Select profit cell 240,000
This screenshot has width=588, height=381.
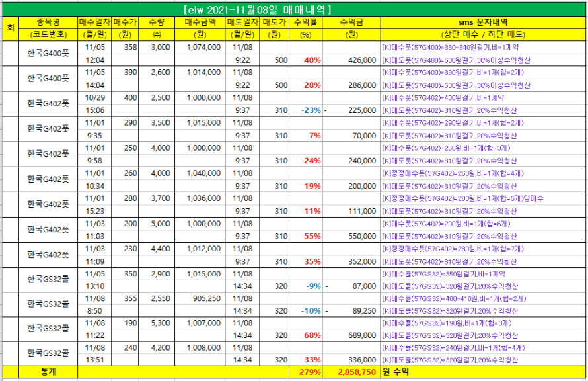(351, 161)
